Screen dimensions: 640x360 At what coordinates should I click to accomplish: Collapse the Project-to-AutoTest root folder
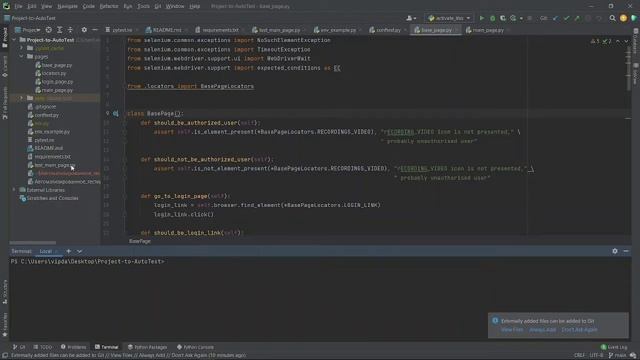pos(15,40)
